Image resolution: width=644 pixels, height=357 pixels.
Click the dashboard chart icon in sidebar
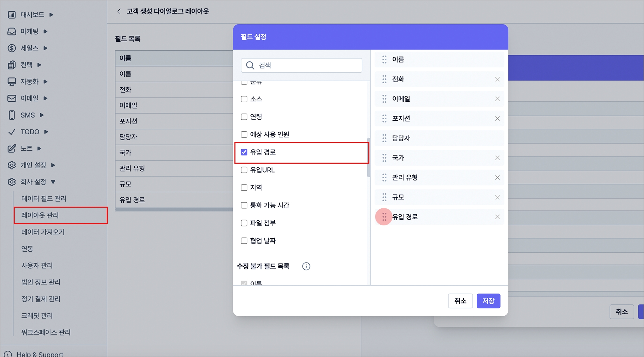tap(12, 15)
